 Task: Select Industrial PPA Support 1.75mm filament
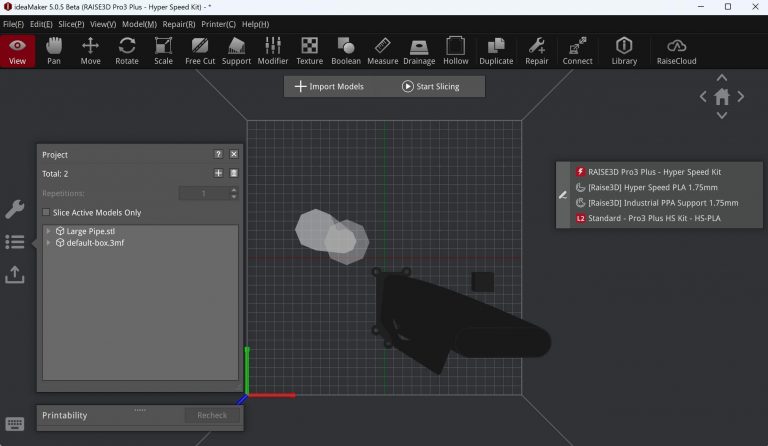pos(663,203)
